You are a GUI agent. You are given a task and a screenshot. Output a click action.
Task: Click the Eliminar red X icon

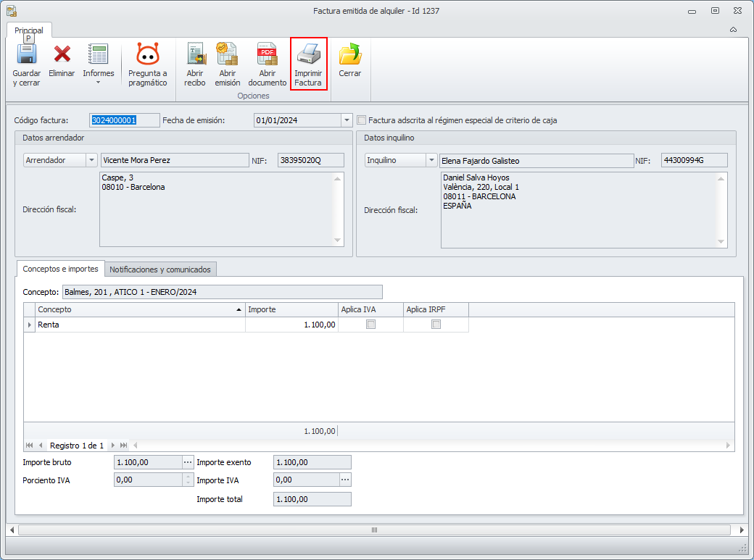[62, 56]
